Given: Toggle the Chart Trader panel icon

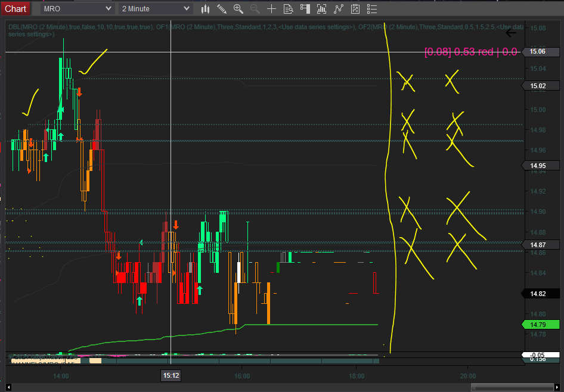Looking at the screenshot, I should coord(305,9).
